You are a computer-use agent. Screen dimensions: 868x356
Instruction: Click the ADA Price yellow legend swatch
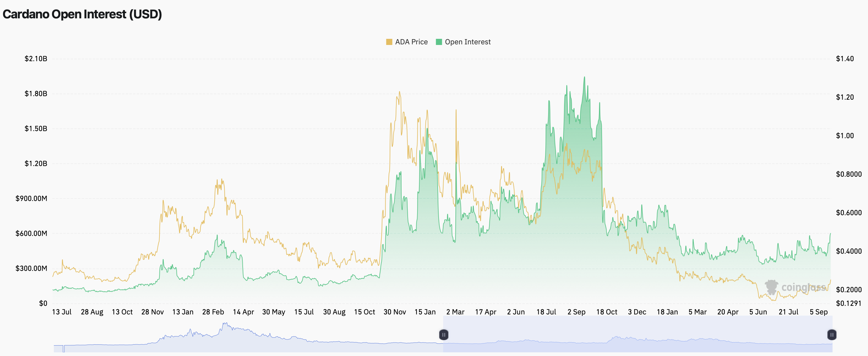(x=389, y=42)
